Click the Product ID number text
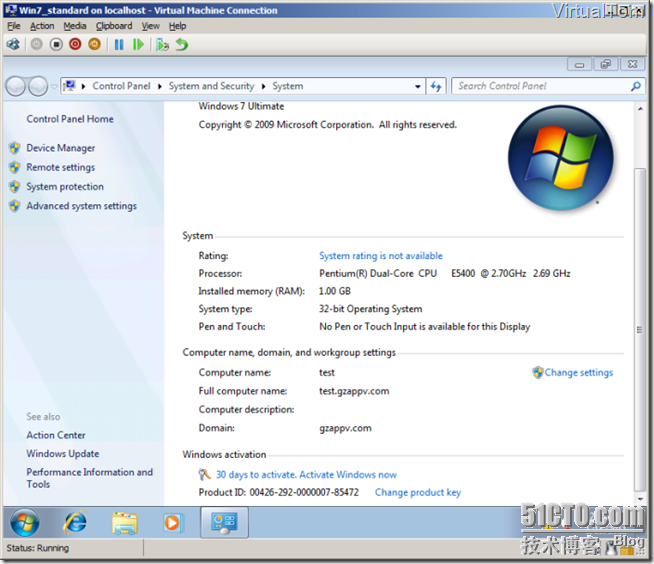The height and width of the screenshot is (564, 654). pyautogui.click(x=304, y=493)
